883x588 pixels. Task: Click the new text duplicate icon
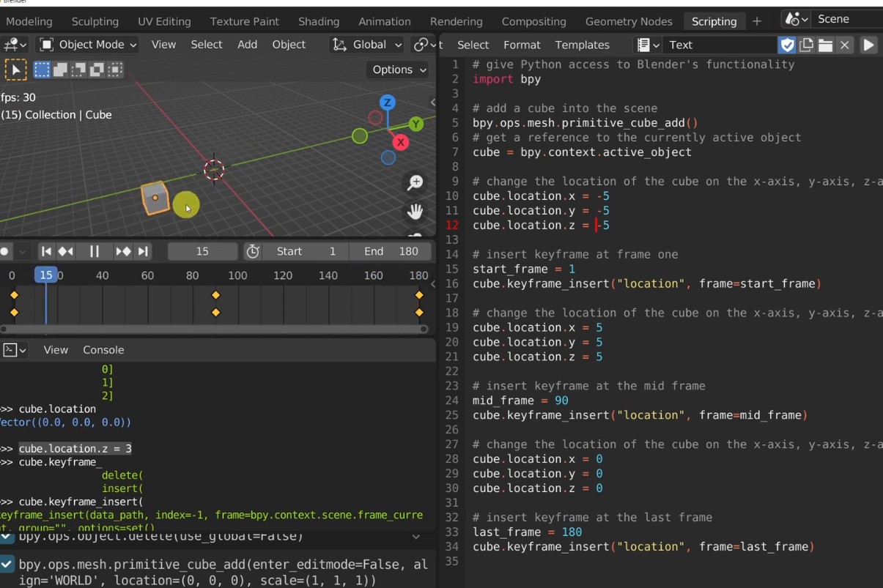click(806, 45)
